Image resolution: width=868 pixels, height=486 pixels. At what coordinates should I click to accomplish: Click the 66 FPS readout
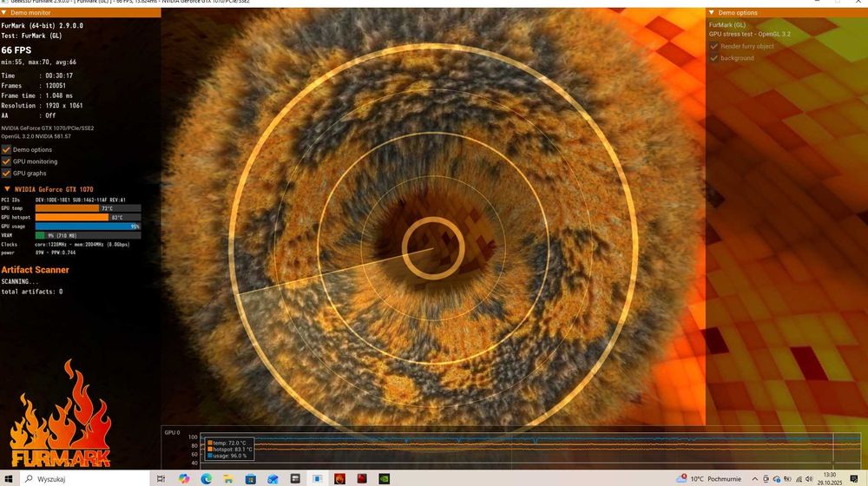(16, 49)
